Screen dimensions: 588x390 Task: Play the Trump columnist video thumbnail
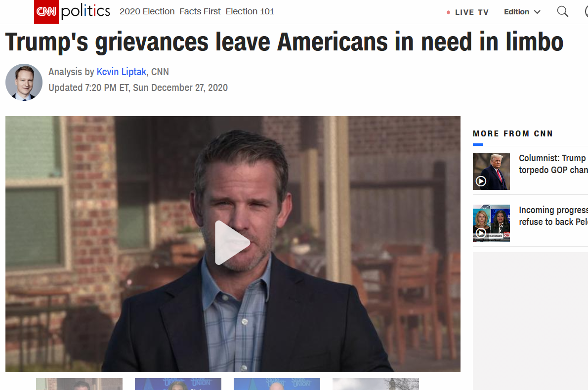pos(491,171)
